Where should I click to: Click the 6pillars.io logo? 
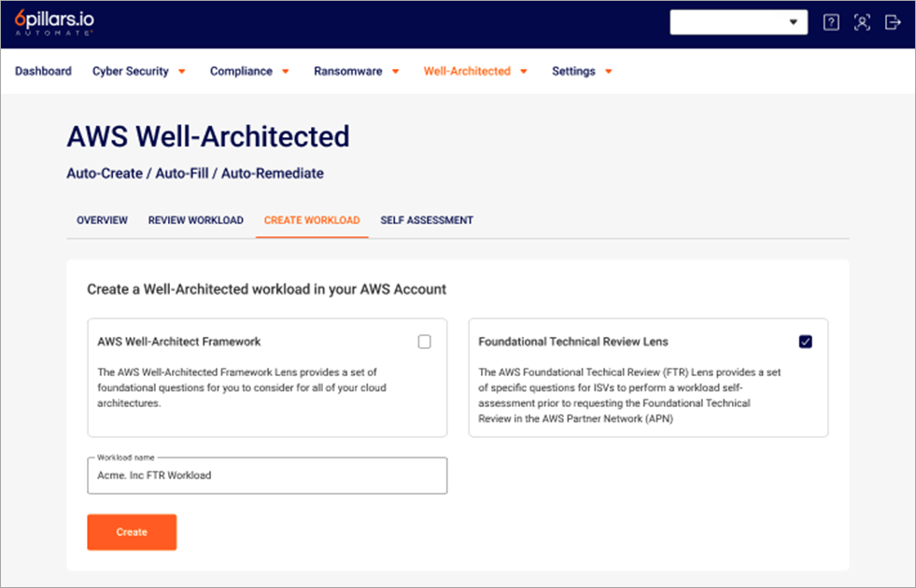(x=54, y=22)
